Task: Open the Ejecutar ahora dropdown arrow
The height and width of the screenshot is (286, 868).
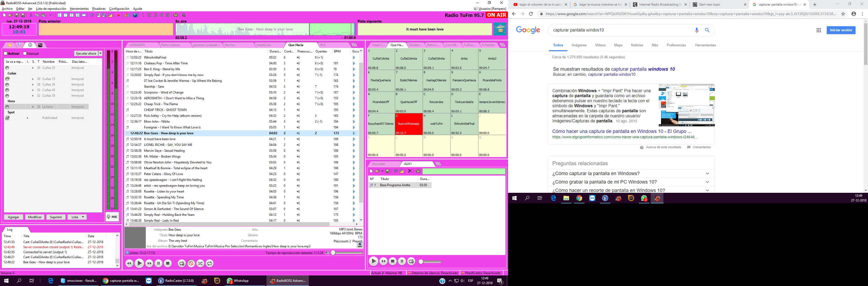Action: [x=100, y=53]
